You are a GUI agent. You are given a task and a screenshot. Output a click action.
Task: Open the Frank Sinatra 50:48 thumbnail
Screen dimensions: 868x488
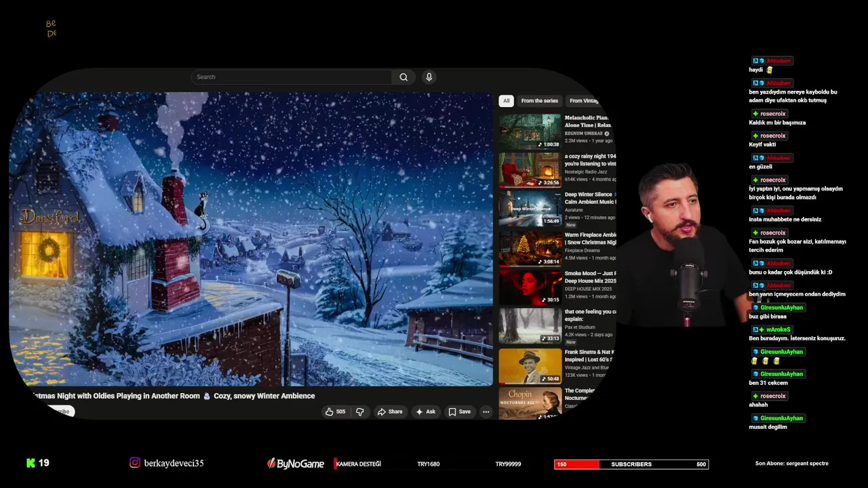tap(530, 366)
